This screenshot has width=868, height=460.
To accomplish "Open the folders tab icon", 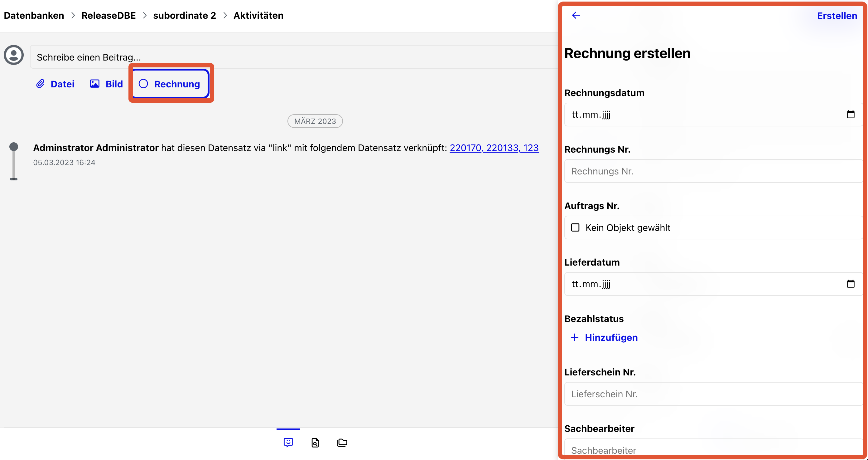I will (x=342, y=443).
